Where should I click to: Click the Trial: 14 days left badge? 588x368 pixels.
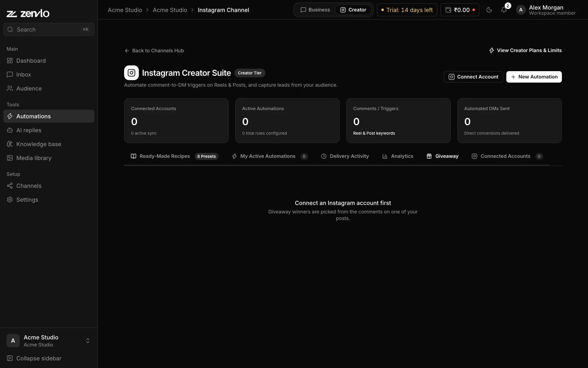407,10
